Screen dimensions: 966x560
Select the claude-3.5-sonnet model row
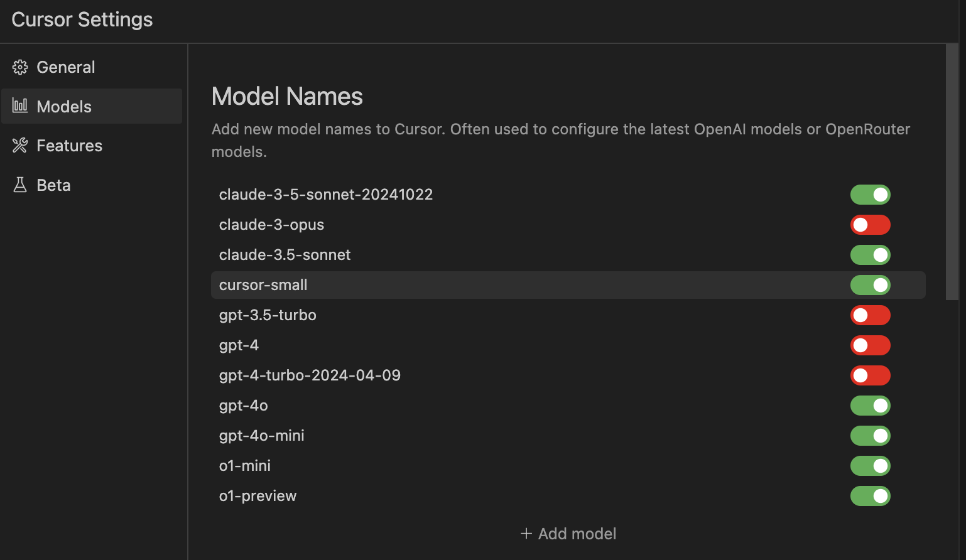pyautogui.click(x=568, y=255)
